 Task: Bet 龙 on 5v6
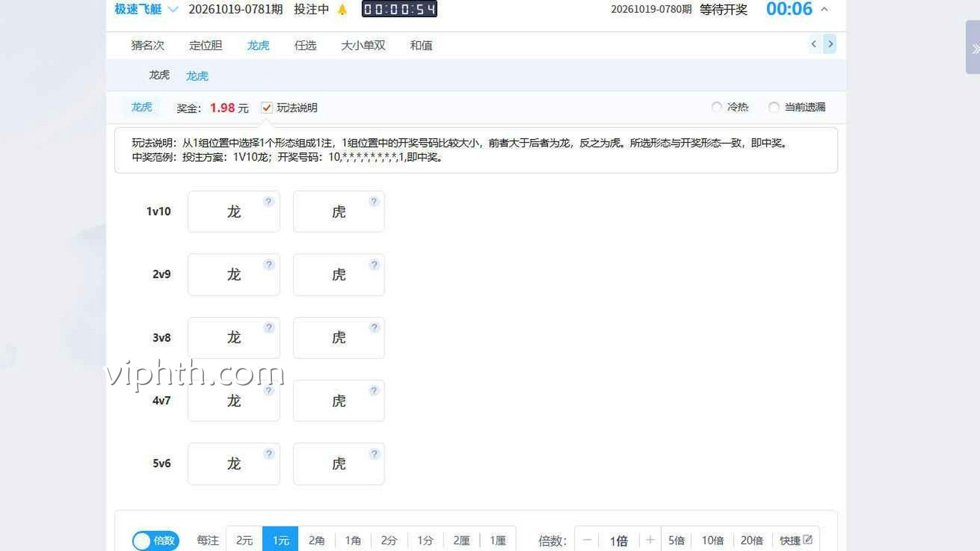click(234, 463)
